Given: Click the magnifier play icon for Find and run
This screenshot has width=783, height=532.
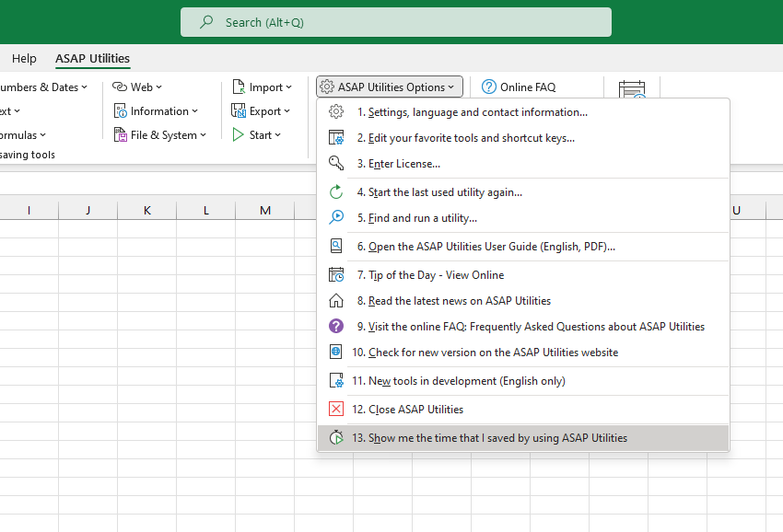Looking at the screenshot, I should pyautogui.click(x=336, y=217).
